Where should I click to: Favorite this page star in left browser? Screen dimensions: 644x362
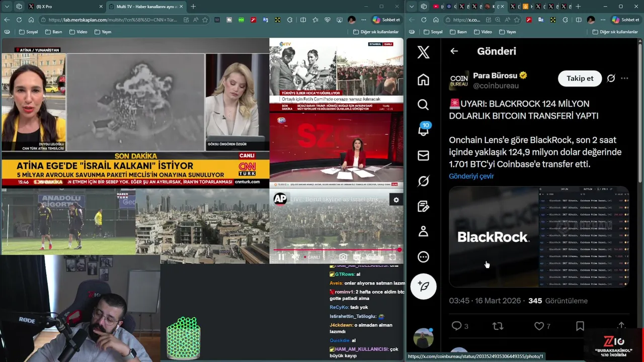pyautogui.click(x=205, y=20)
